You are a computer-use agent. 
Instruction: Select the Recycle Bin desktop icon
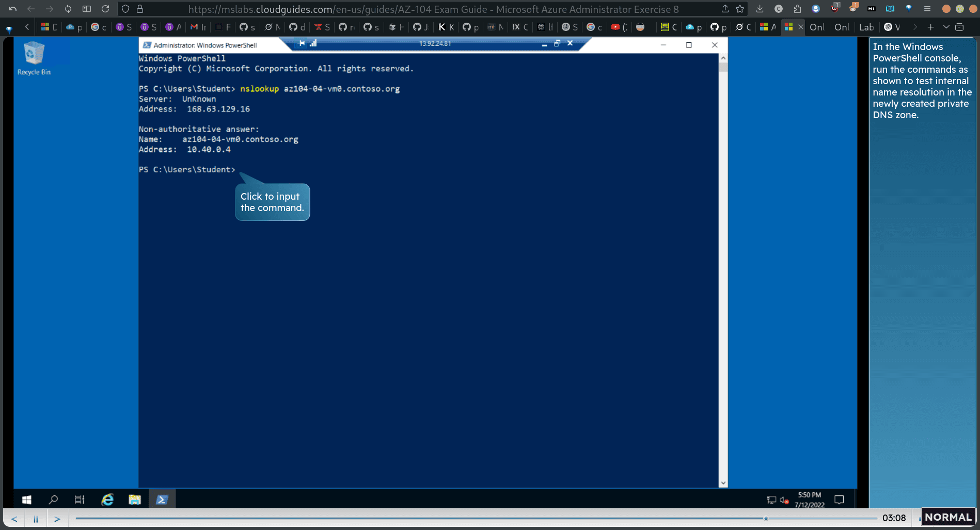[x=34, y=58]
